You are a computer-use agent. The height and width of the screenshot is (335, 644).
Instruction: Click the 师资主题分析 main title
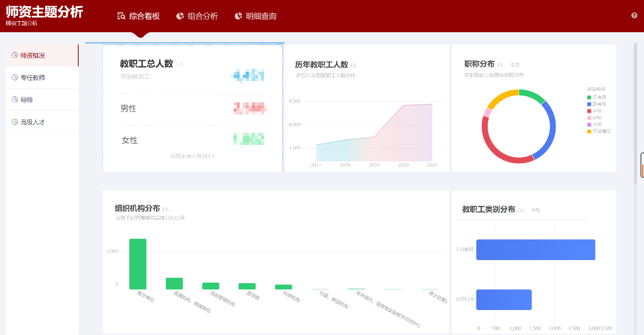(45, 12)
